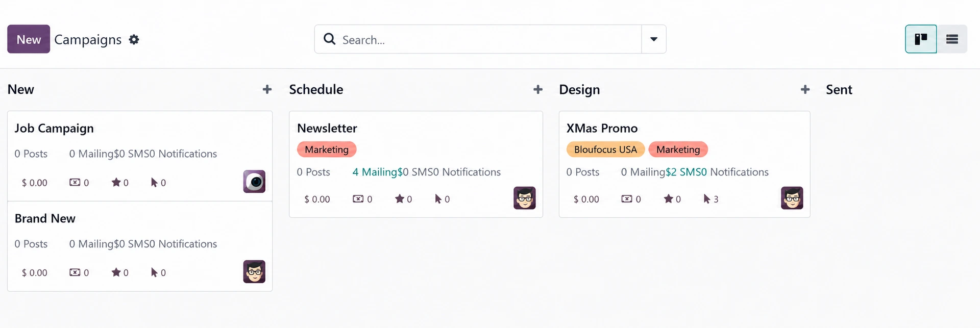The width and height of the screenshot is (980, 328).
Task: Click cursor clicks icon on XMas Promo
Action: point(707,199)
